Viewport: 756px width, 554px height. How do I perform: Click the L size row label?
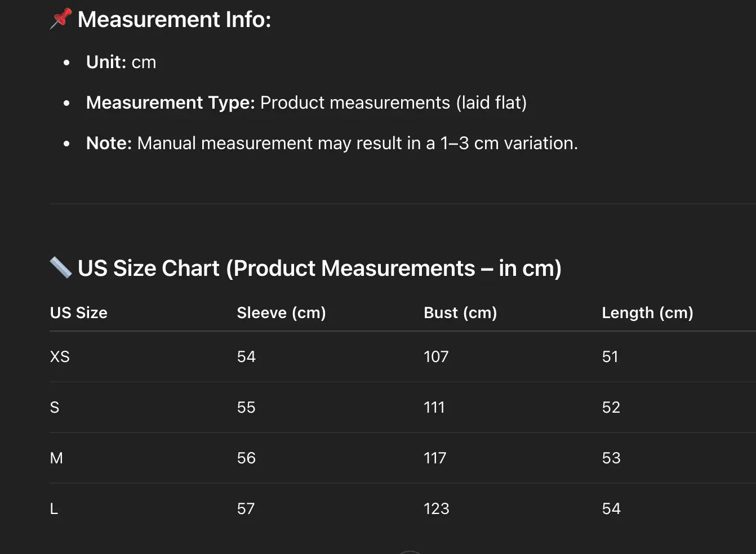click(54, 508)
